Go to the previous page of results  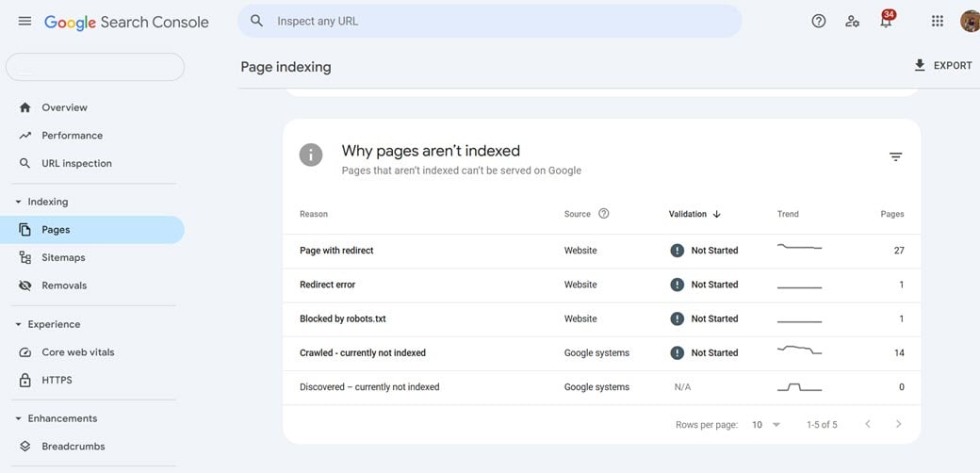868,424
